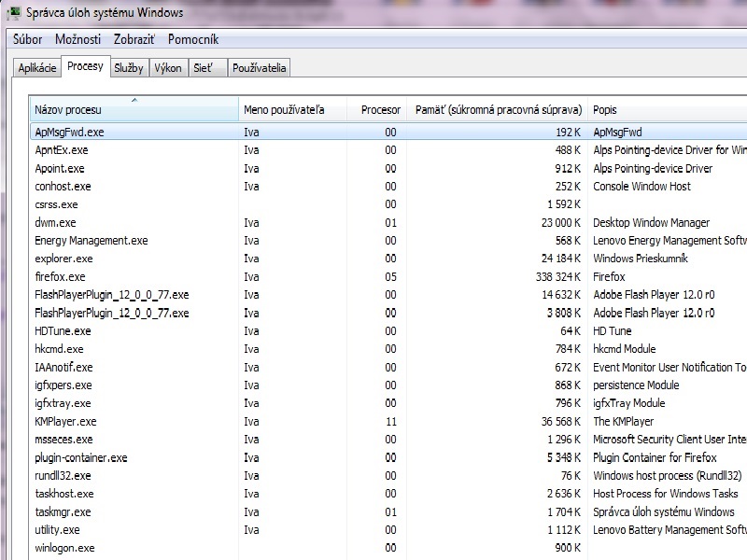The height and width of the screenshot is (560, 747).
Task: Select the taskmgr.exe process row
Action: (x=63, y=512)
